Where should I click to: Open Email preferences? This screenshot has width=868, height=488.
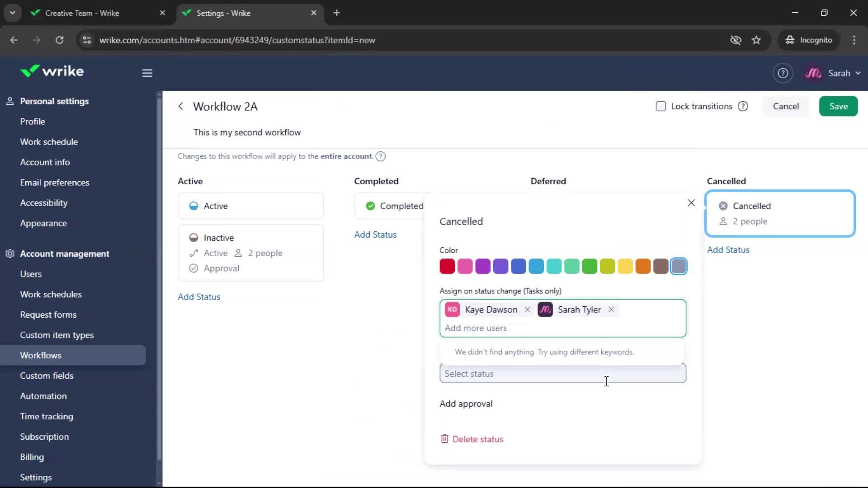coord(55,183)
